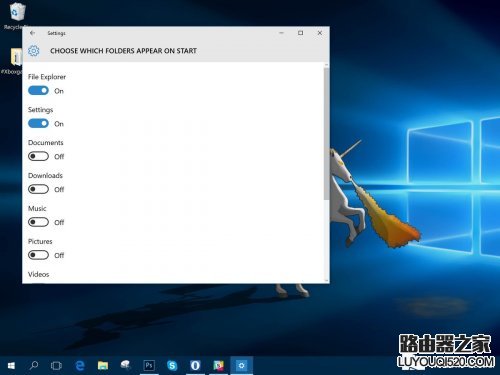This screenshot has height=375, width=500.
Task: Open Skype from the taskbar
Action: pyautogui.click(x=172, y=366)
